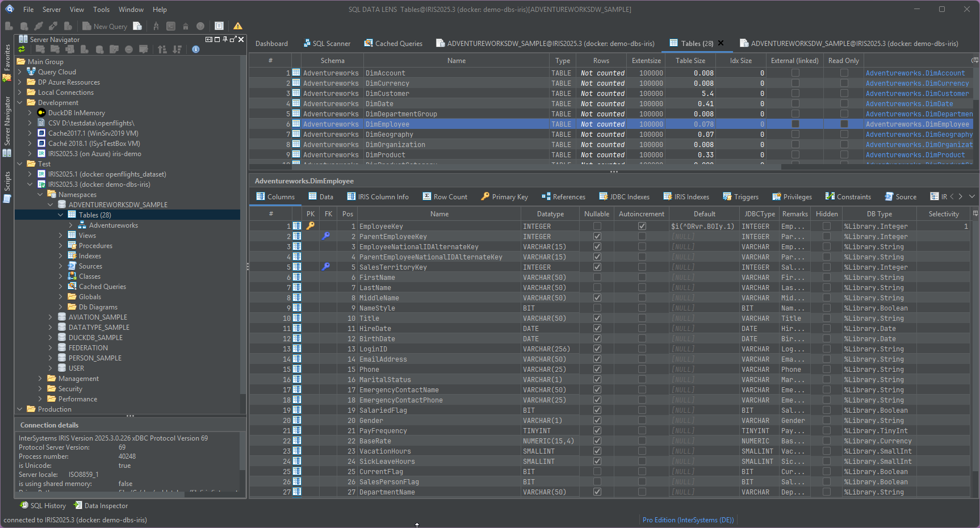Expand the Adventureworks schema under Tables
Image resolution: width=980 pixels, height=528 pixels.
click(x=71, y=225)
